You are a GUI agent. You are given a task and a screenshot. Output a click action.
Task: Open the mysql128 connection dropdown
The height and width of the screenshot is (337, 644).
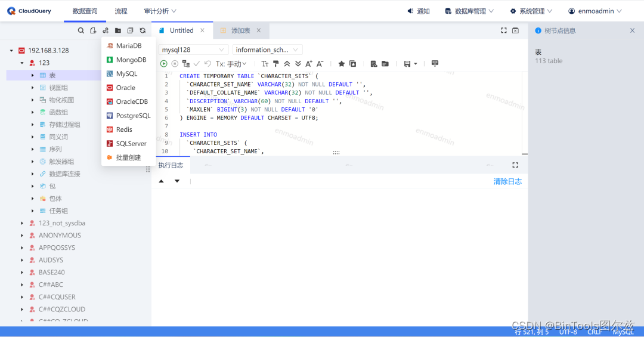click(x=193, y=50)
